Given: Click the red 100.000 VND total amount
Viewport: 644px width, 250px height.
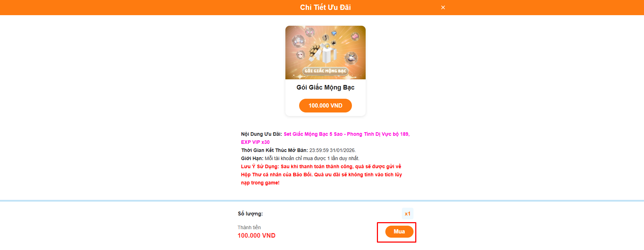Looking at the screenshot, I should pos(257,236).
